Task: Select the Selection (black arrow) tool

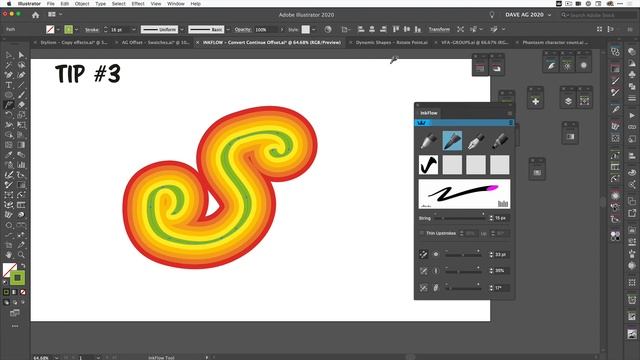Action: 9,55
